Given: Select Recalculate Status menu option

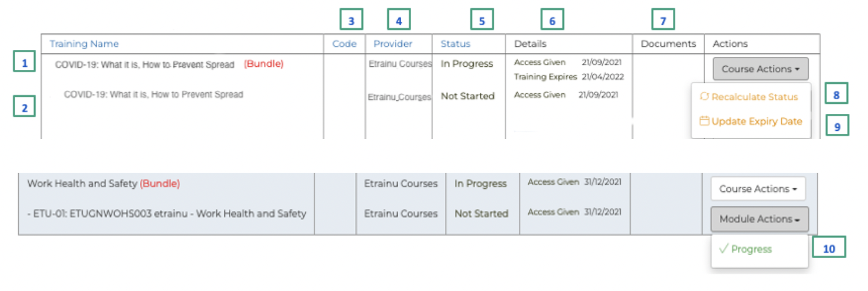Looking at the screenshot, I should coord(754,97).
